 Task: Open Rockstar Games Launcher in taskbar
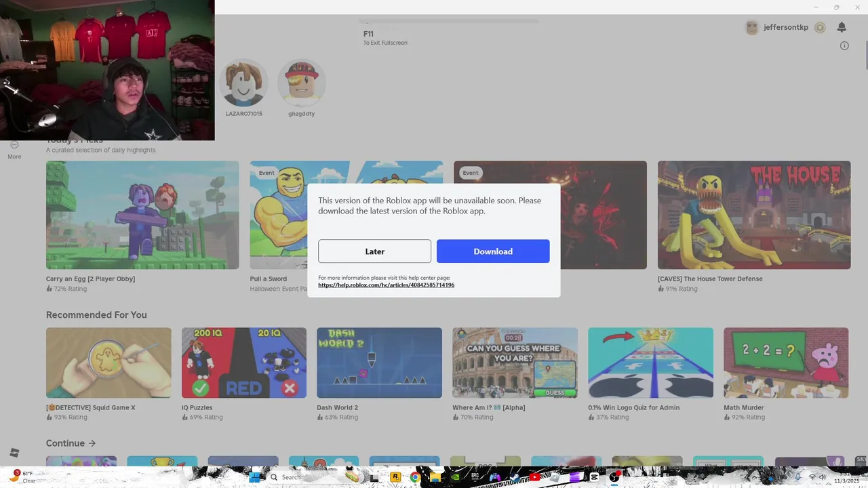(396, 477)
